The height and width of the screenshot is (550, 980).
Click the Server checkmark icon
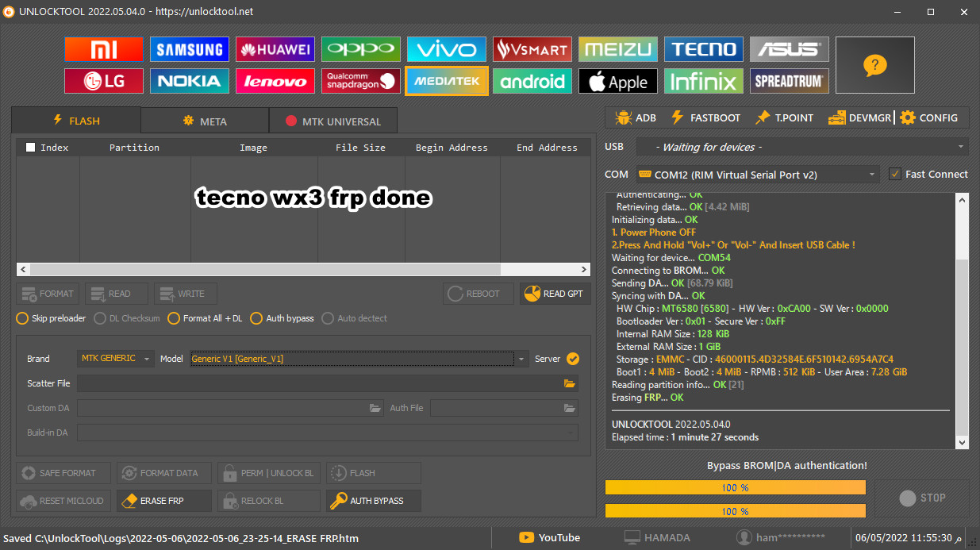[573, 359]
